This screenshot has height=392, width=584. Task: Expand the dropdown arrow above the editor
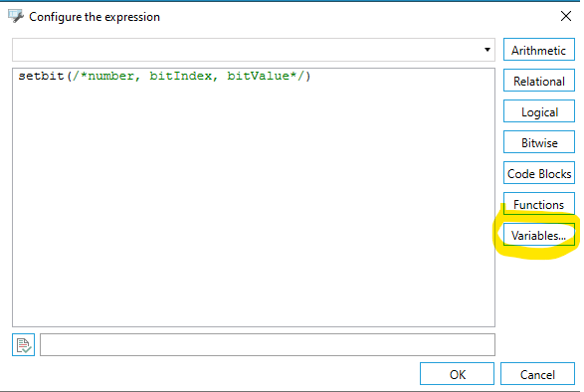pyautogui.click(x=487, y=50)
